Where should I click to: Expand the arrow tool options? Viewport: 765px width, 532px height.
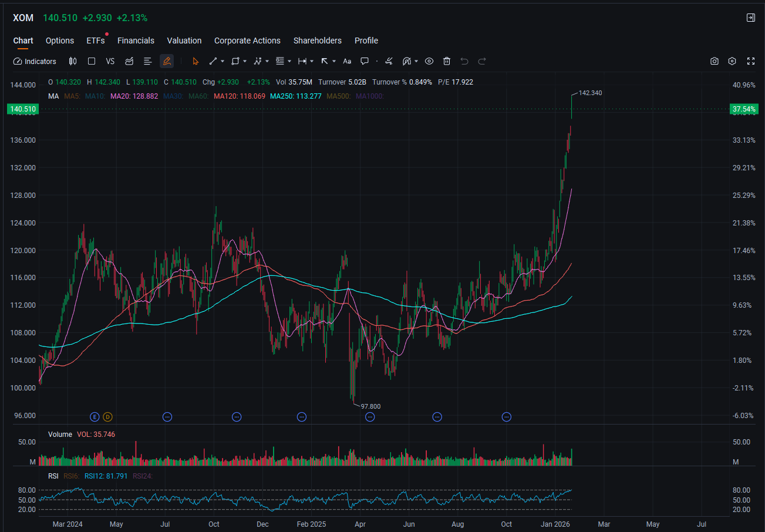click(334, 61)
